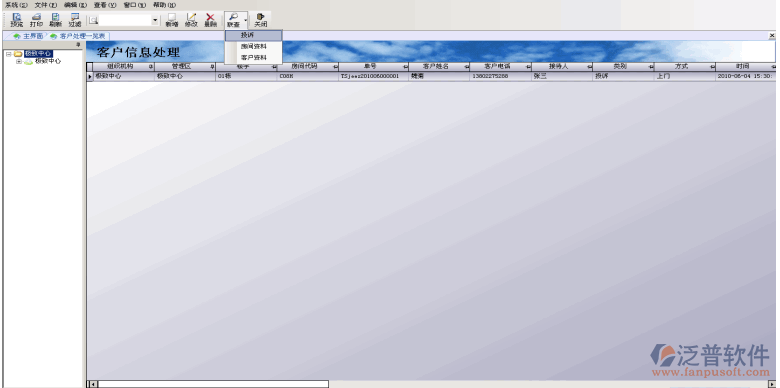Expand the child 极致中心 tree node
The width and height of the screenshot is (780, 388).
[x=19, y=61]
